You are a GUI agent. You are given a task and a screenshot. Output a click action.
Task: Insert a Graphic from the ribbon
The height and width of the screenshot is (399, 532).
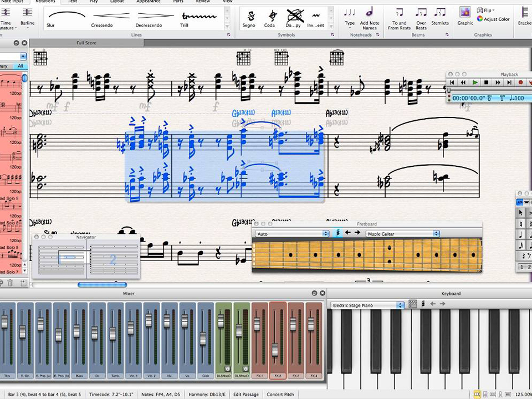[465, 16]
